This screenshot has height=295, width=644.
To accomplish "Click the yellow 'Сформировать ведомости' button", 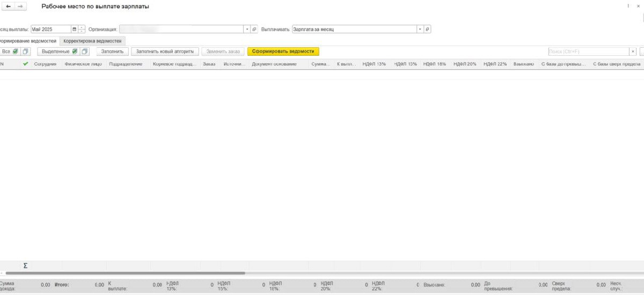I will pyautogui.click(x=283, y=51).
